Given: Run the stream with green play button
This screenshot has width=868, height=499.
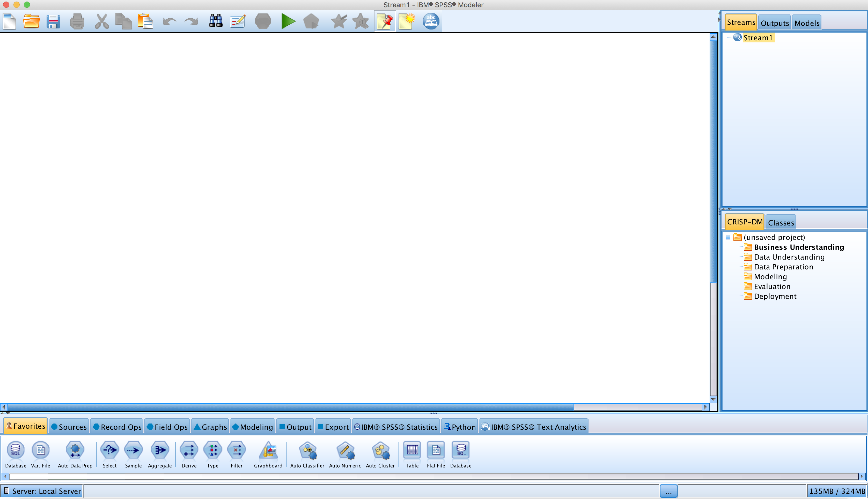Looking at the screenshot, I should 288,21.
